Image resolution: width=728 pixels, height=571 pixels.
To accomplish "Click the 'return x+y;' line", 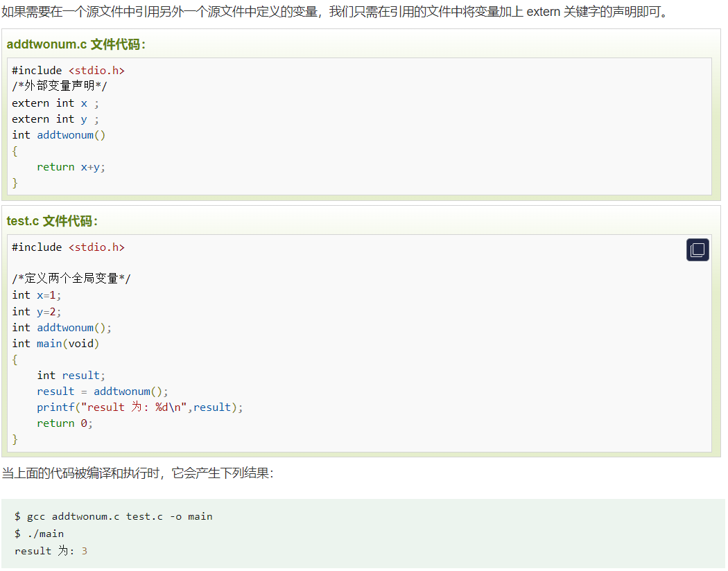I will pos(71,168).
